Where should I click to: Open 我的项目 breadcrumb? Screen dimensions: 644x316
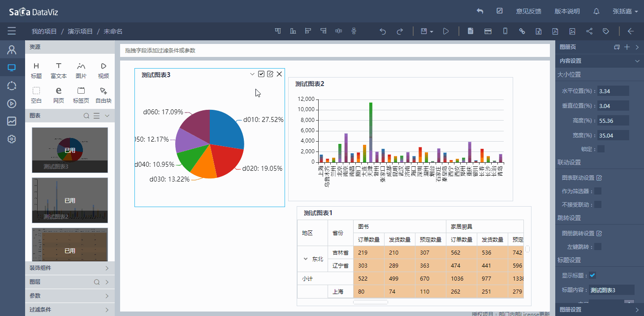(44, 31)
